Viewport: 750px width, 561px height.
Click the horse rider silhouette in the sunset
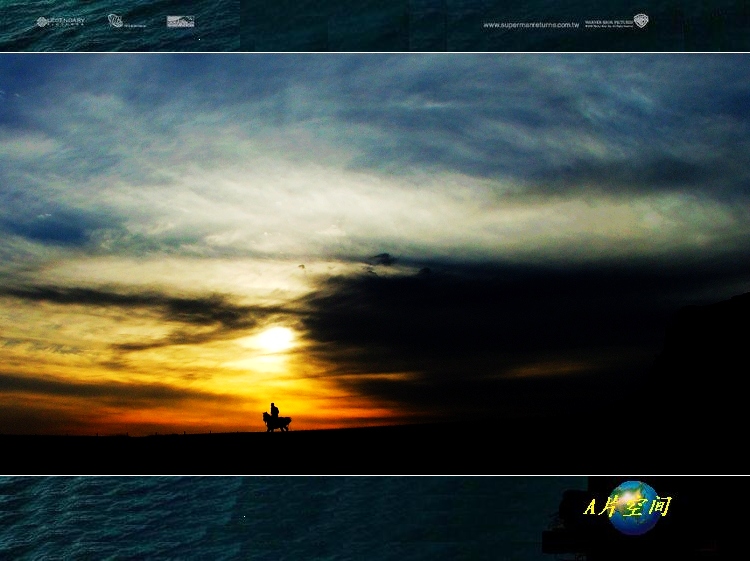pyautogui.click(x=276, y=418)
